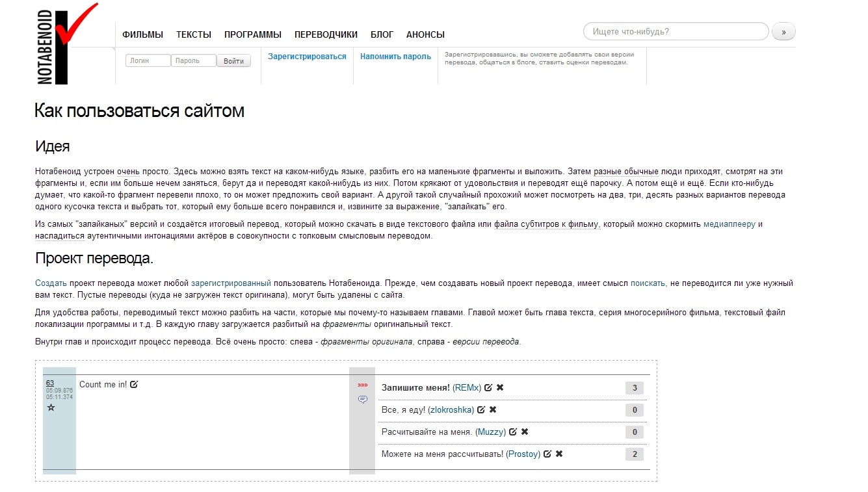
Task: Delete the 'Расчитывайте на меня.' translation
Action: [525, 432]
